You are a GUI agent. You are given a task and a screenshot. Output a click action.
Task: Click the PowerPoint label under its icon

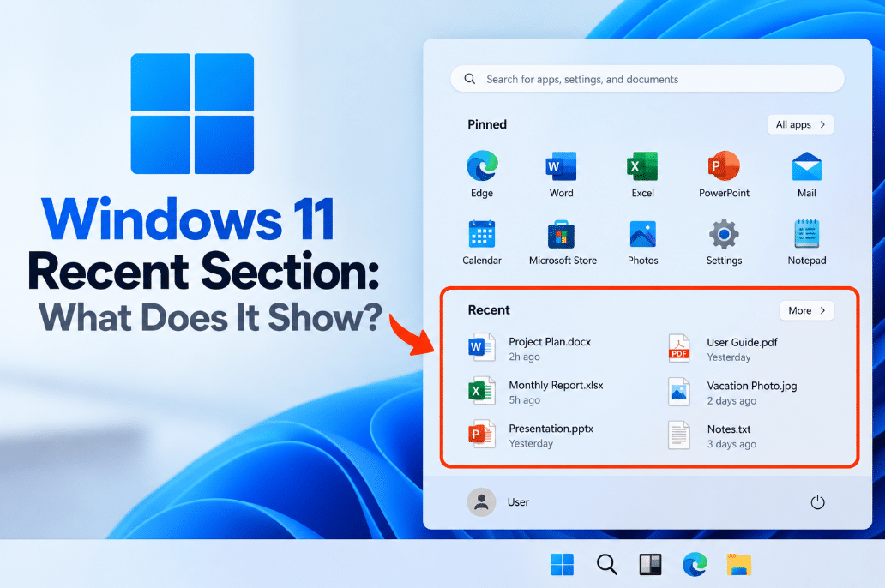click(724, 193)
